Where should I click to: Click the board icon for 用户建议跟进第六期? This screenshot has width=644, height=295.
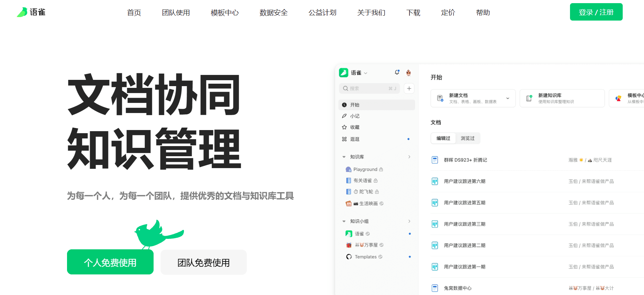[435, 181]
